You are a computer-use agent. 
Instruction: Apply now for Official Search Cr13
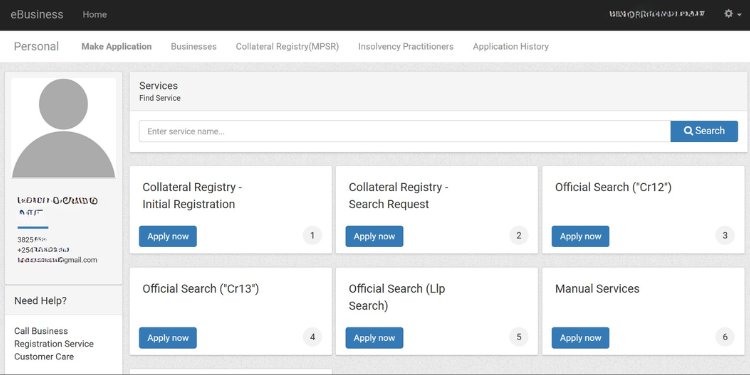click(168, 338)
